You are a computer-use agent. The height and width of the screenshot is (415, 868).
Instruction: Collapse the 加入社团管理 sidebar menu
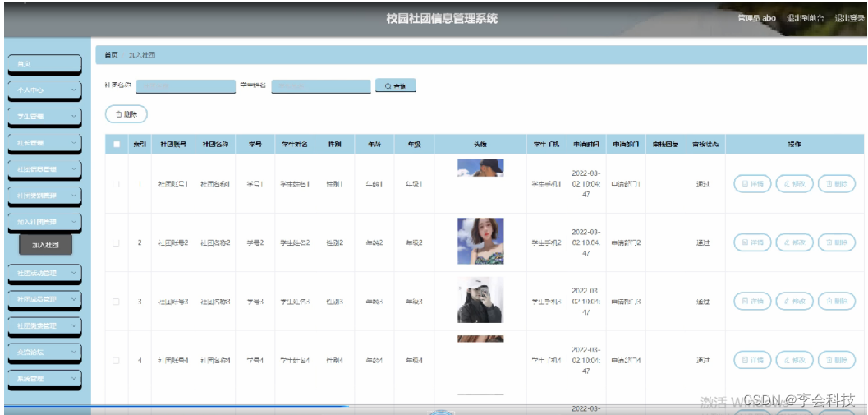tap(45, 222)
